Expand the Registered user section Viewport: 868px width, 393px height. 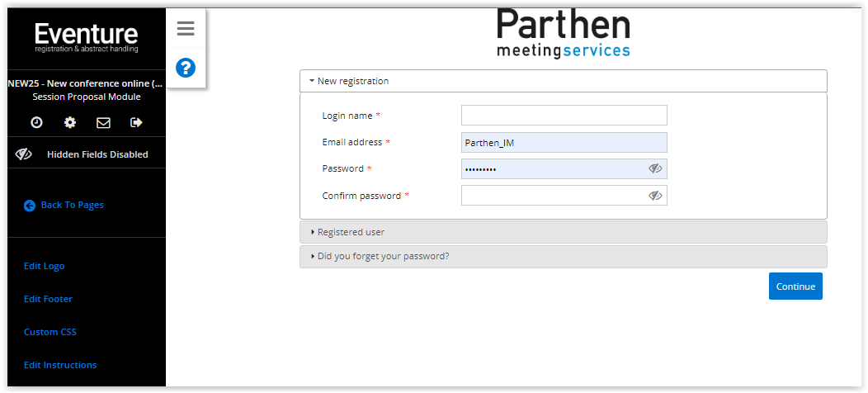(564, 232)
